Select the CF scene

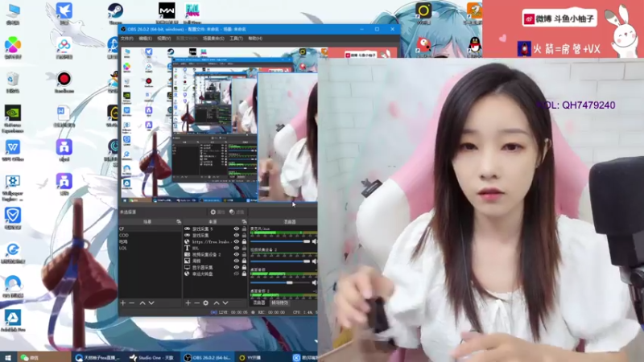pyautogui.click(x=150, y=228)
